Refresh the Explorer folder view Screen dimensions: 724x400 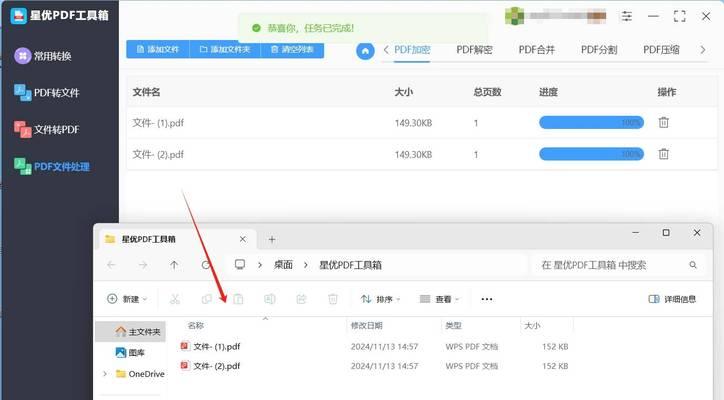tap(206, 265)
